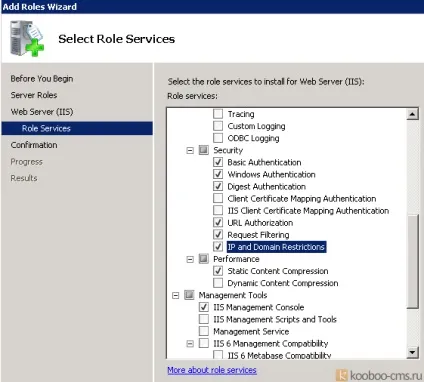Select Request Filtering label

click(258, 235)
